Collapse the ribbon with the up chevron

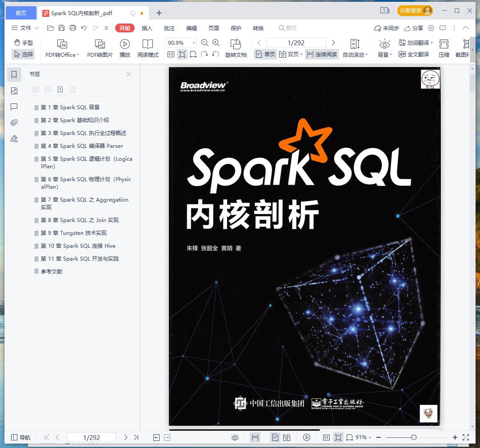pos(466,28)
